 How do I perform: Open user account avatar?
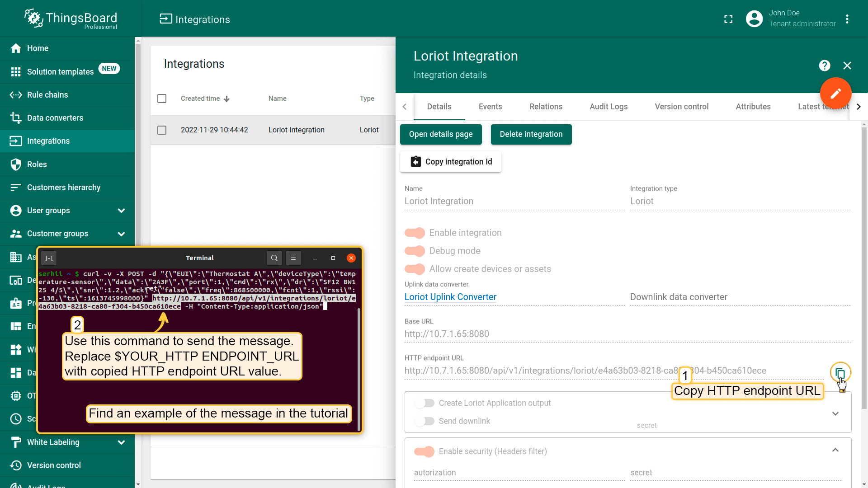754,19
